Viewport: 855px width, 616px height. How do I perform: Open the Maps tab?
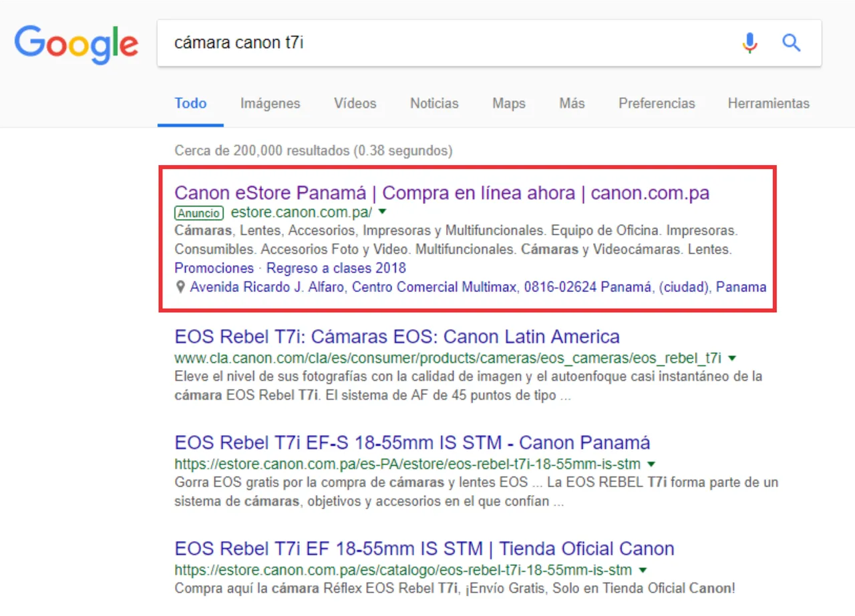click(x=509, y=104)
